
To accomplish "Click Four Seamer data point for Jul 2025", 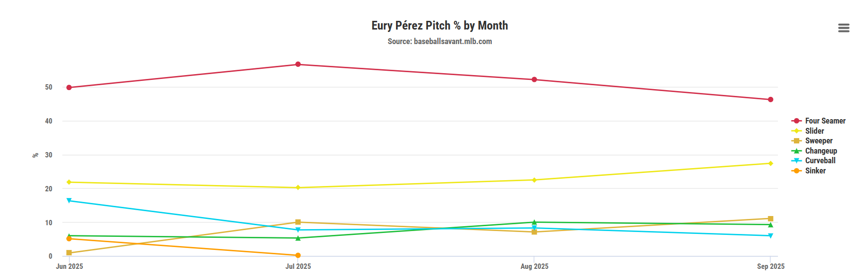I will point(298,64).
